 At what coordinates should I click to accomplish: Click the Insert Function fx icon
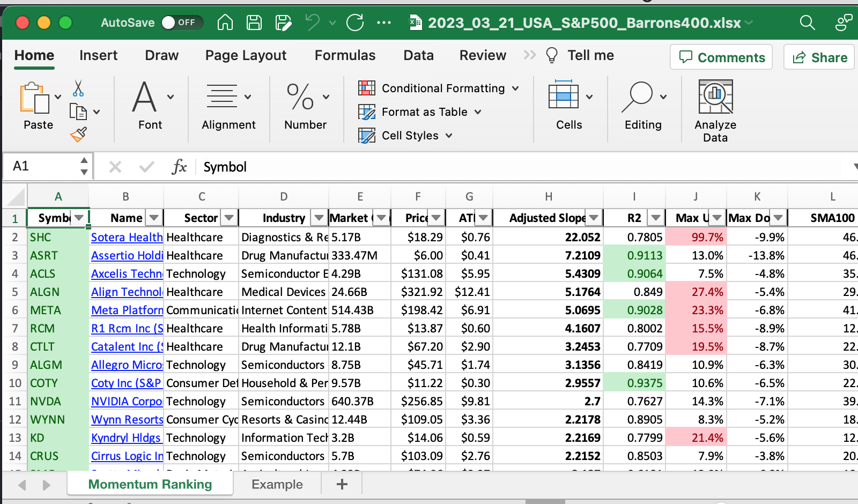coord(179,167)
